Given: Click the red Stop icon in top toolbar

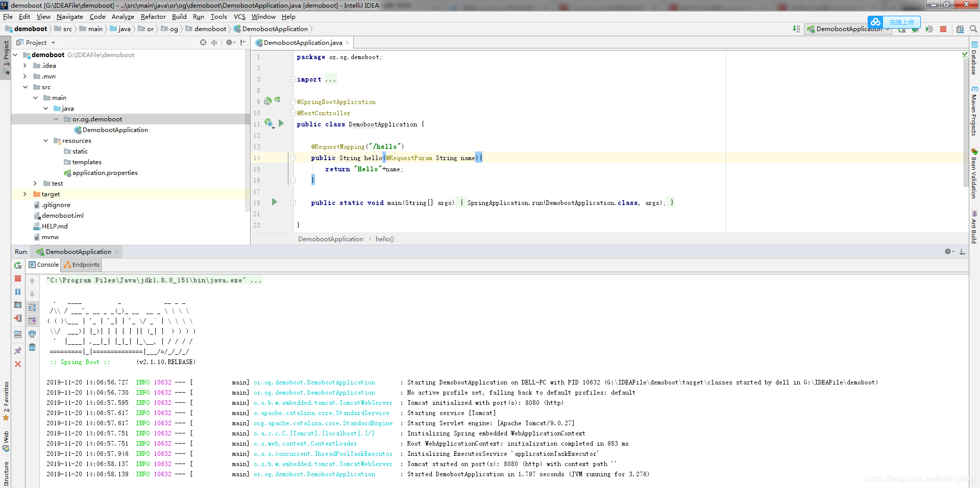Looking at the screenshot, I should click(943, 29).
